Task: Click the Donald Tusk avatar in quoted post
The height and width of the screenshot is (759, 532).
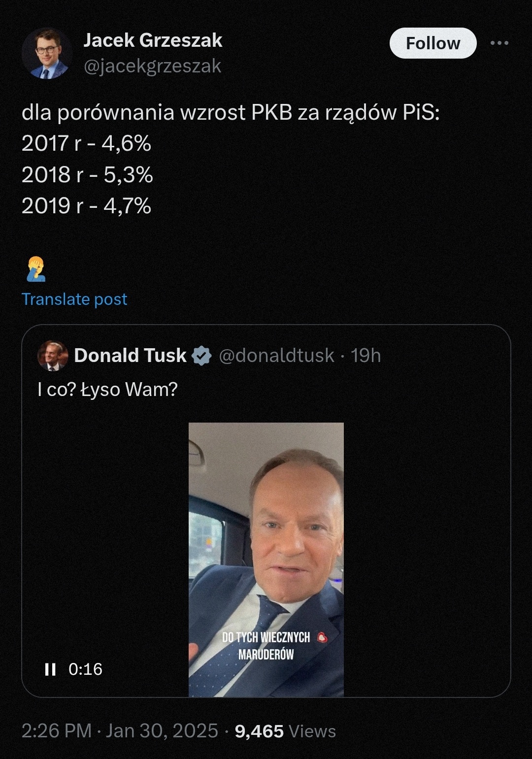Action: click(x=53, y=355)
